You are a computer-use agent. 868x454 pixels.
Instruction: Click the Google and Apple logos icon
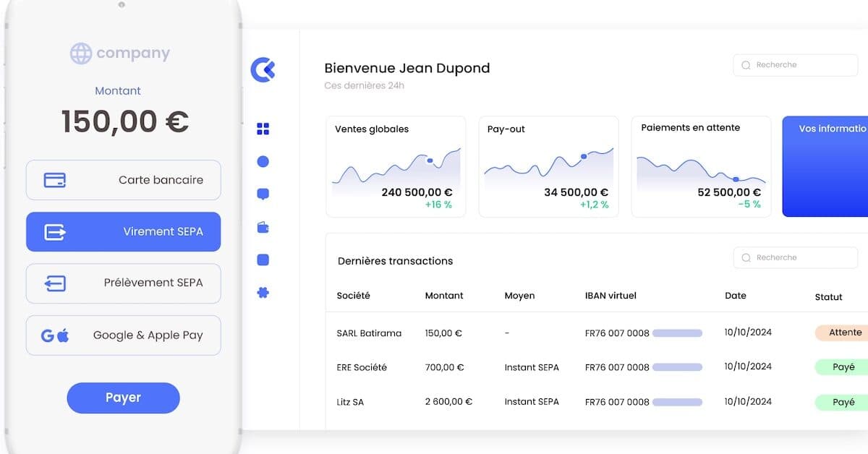[55, 335]
